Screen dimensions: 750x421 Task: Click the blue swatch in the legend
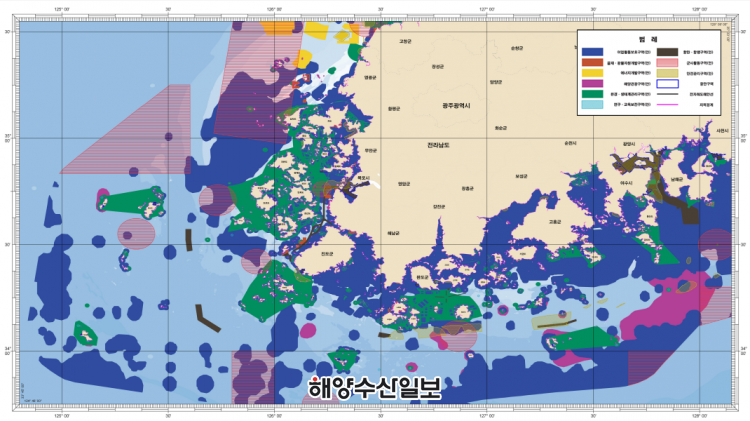click(592, 52)
